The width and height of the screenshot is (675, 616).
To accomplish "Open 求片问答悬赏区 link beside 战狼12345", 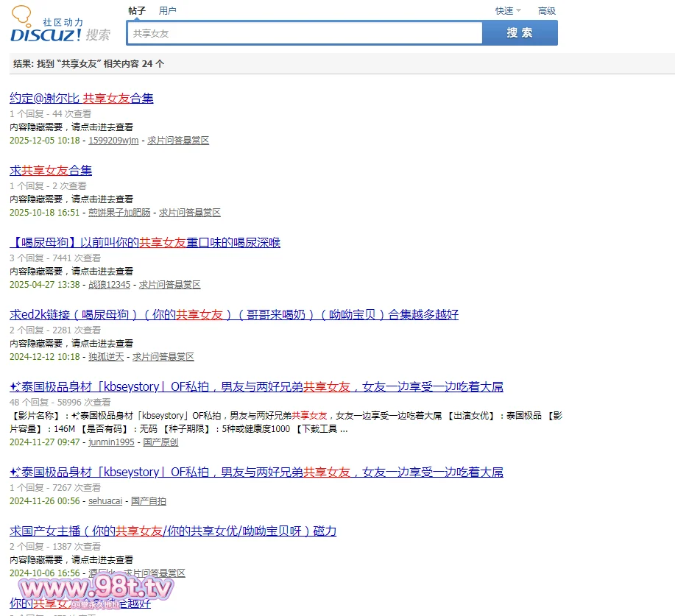I will tap(170, 285).
